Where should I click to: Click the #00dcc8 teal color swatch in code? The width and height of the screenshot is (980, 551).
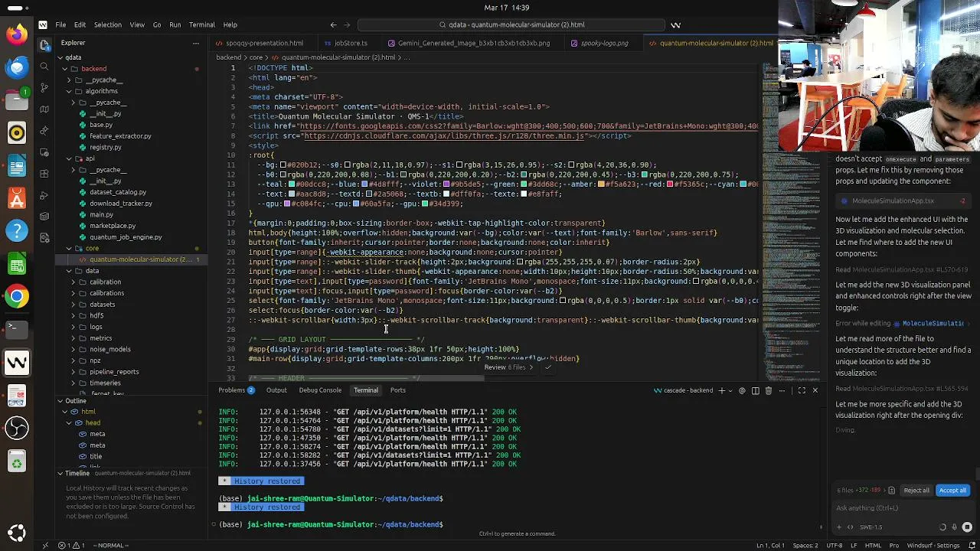point(291,184)
